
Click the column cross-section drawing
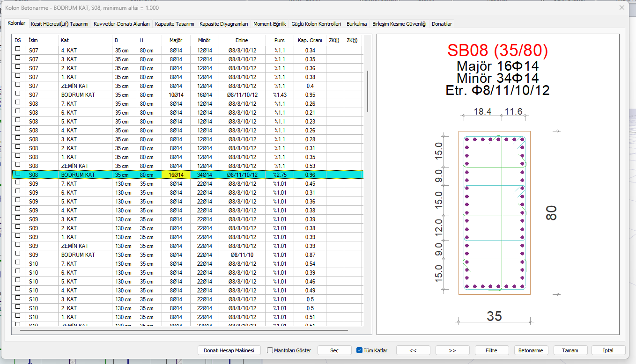tap(495, 213)
